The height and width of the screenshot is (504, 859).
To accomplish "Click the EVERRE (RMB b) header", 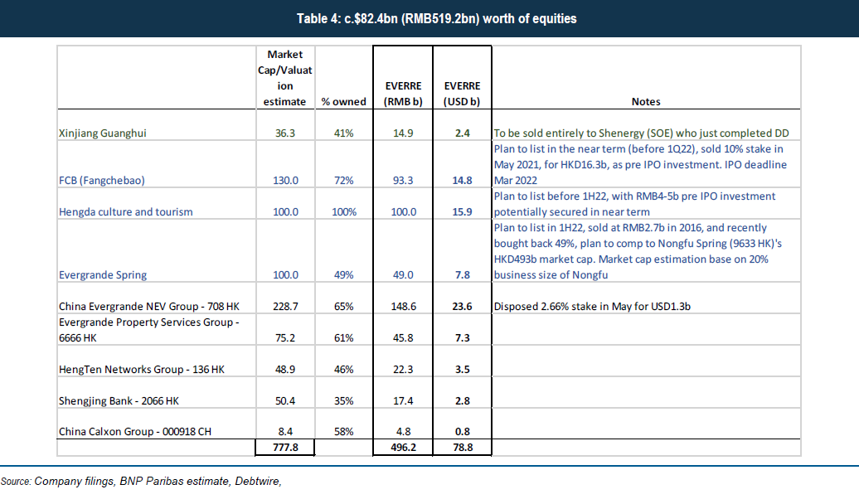I will coord(403,94).
